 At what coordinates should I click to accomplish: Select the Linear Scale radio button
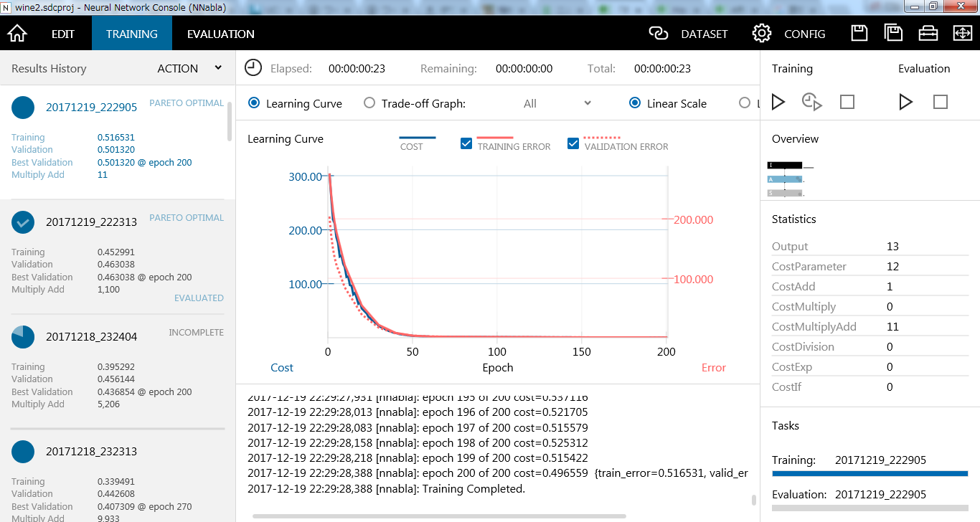(x=635, y=103)
